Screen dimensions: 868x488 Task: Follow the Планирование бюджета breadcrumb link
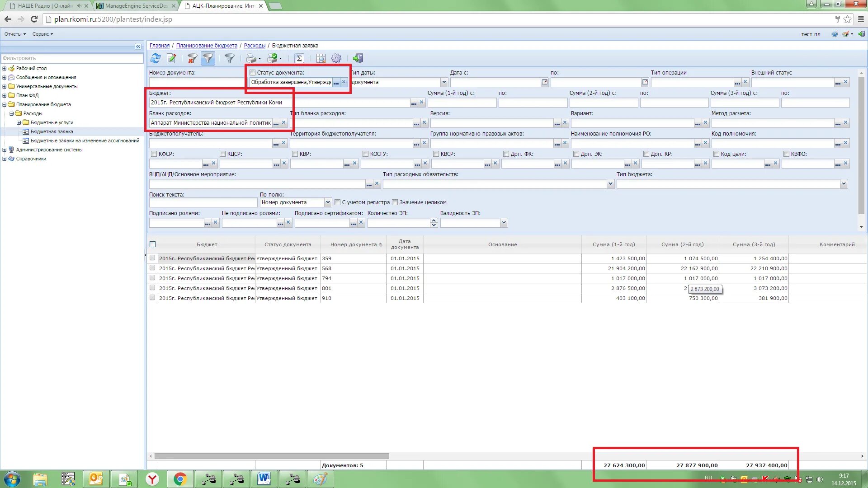pos(207,46)
